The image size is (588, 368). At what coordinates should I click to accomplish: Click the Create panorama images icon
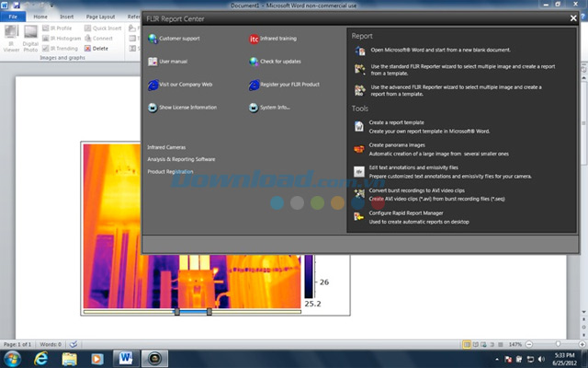pos(359,147)
